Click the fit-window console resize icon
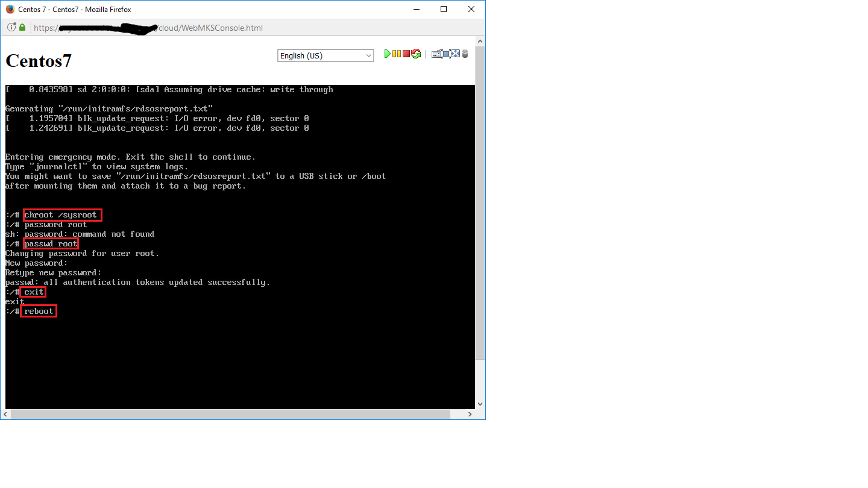Image resolution: width=868 pixels, height=488 pixels. pos(446,54)
